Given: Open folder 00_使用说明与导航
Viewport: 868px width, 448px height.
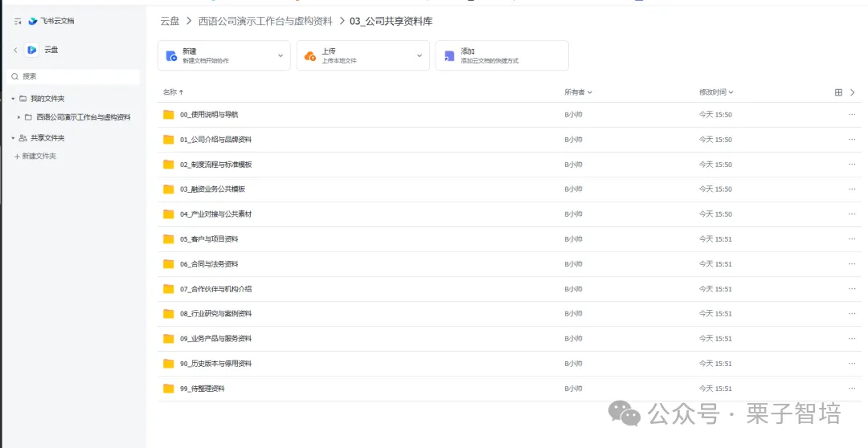Looking at the screenshot, I should (209, 115).
